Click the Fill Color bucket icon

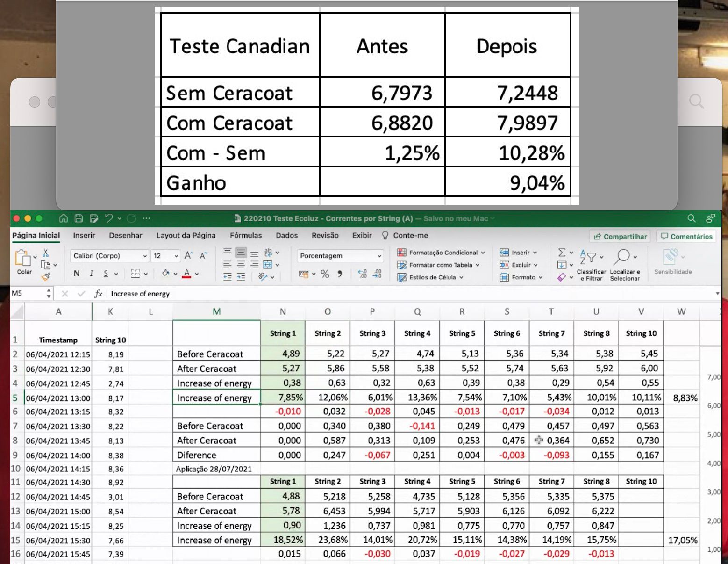(x=165, y=273)
